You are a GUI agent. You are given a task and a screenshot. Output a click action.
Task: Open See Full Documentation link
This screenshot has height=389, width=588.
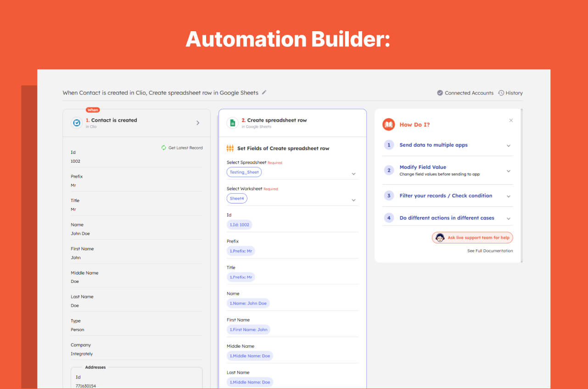pos(490,251)
